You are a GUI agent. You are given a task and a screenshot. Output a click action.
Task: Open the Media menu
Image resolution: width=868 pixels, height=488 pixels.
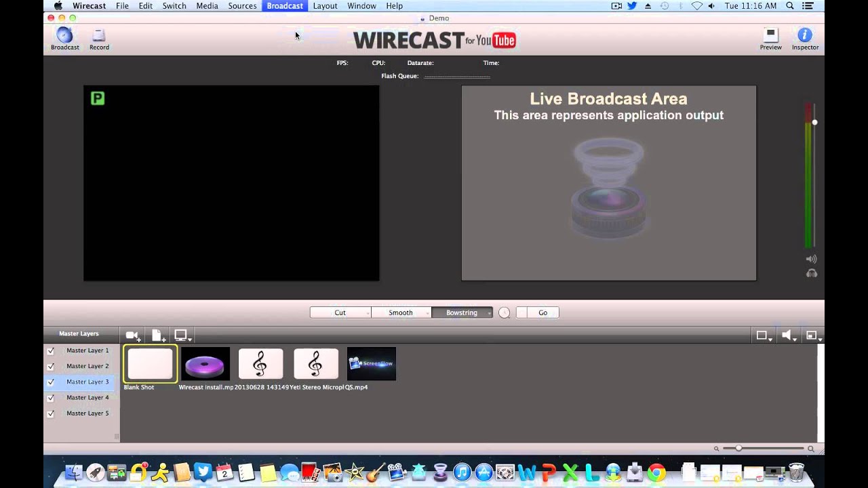point(207,5)
